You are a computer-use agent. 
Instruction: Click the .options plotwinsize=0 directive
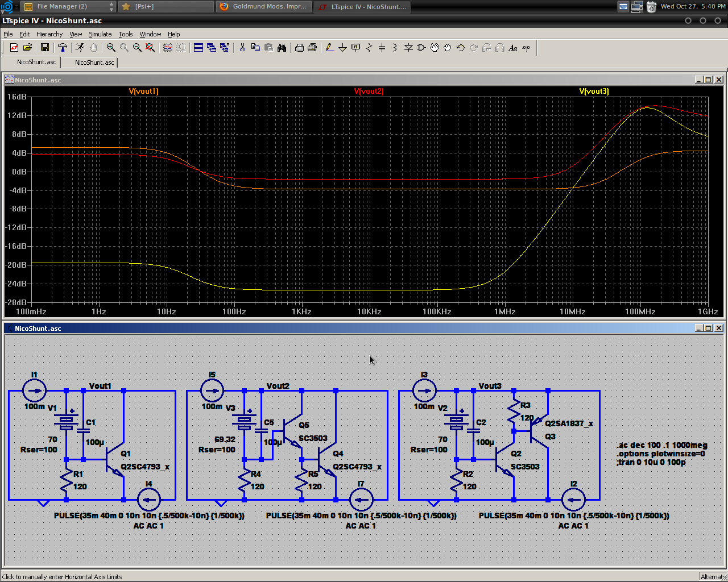(661, 454)
